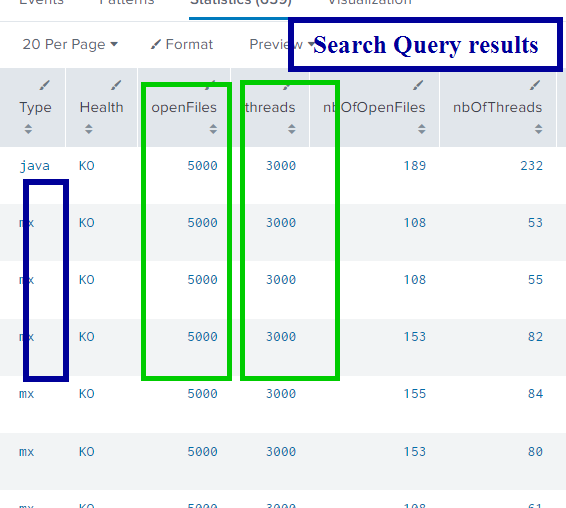Image resolution: width=566 pixels, height=508 pixels.
Task: Click 108 in the row with 53 threads
Action: click(414, 223)
